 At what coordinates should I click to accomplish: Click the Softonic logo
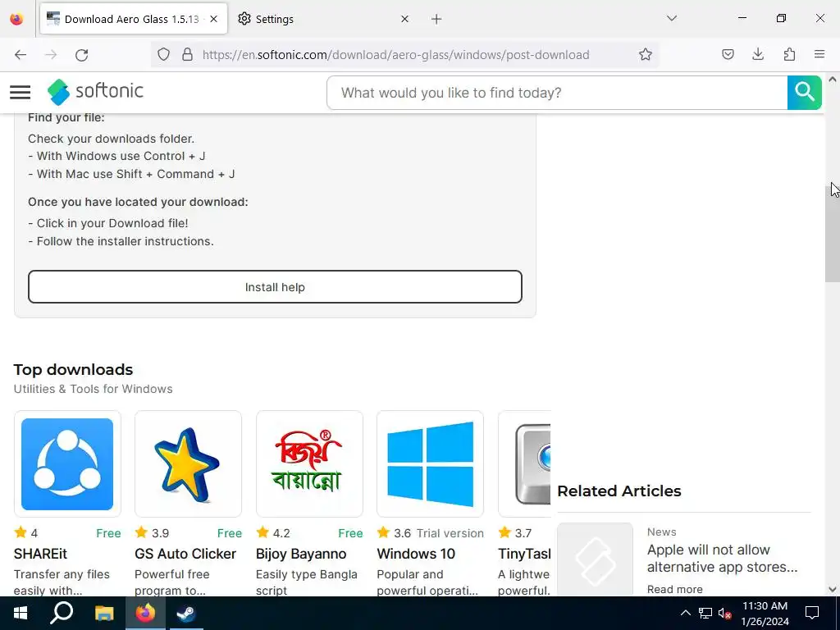[x=95, y=92]
